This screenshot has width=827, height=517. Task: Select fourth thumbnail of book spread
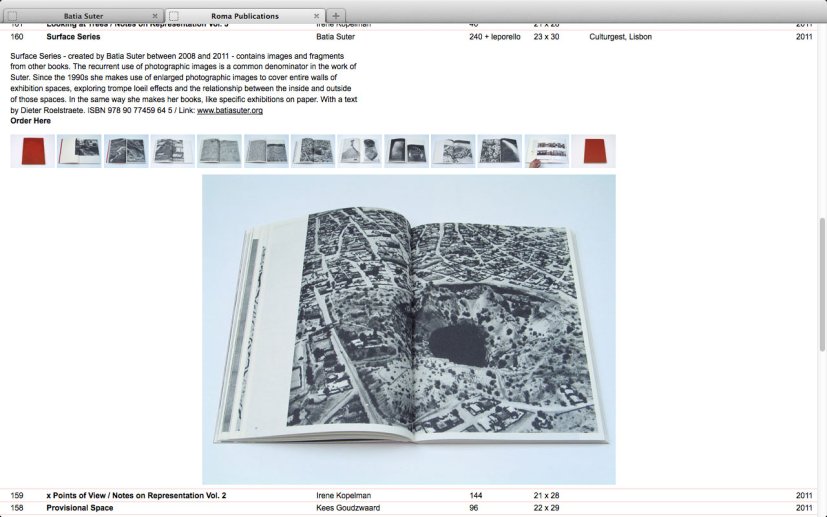click(172, 151)
